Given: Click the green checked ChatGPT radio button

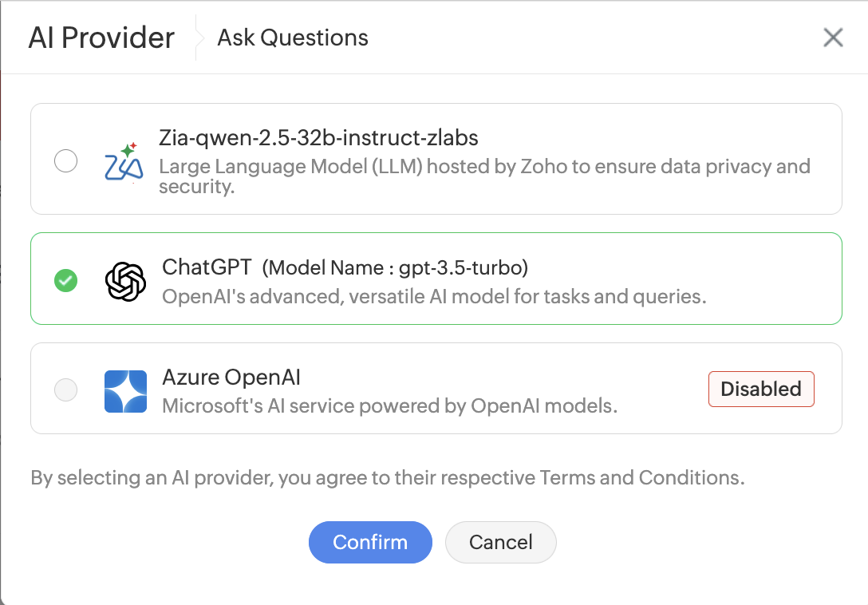Looking at the screenshot, I should (x=66, y=280).
